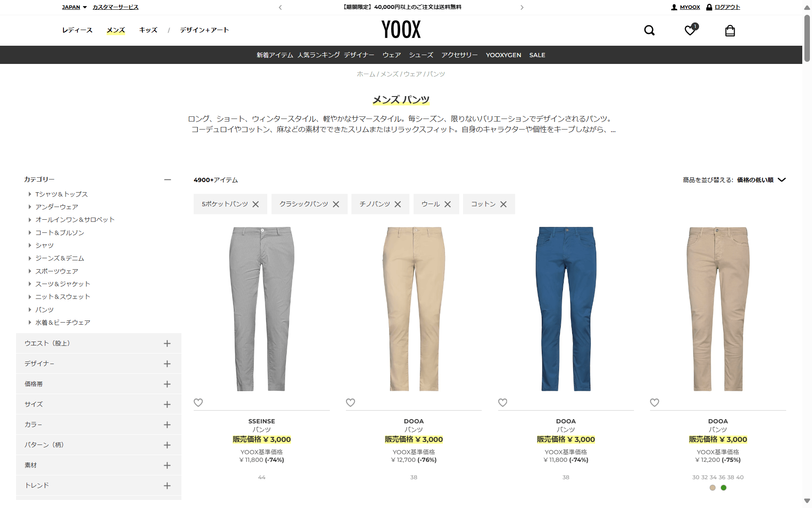Open the カスタマーサービス link
812x508 pixels.
tap(115, 7)
